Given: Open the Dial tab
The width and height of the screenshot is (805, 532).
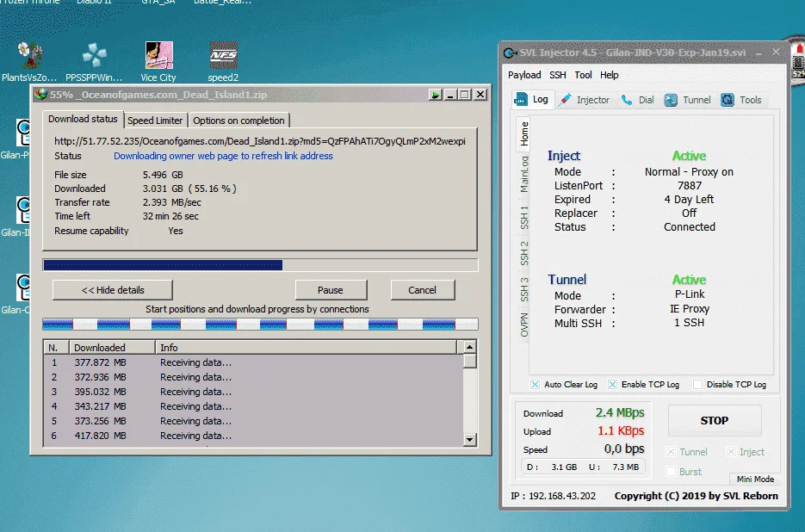Looking at the screenshot, I should (x=638, y=100).
